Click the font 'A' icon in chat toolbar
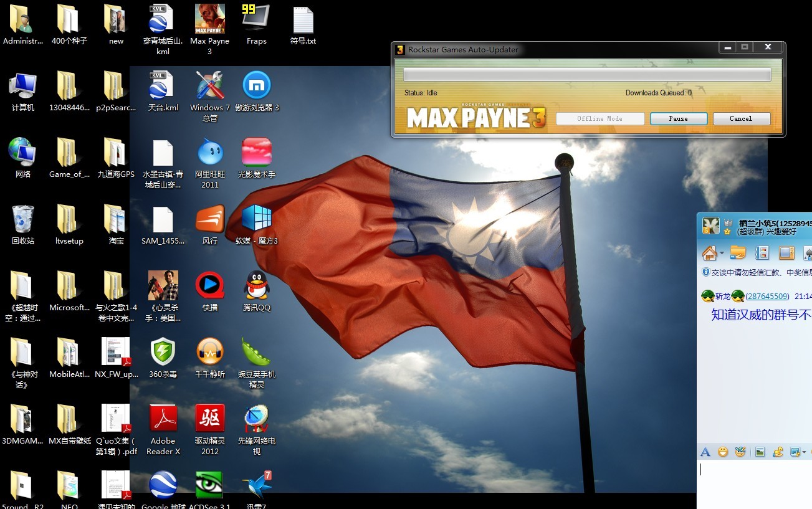812x509 pixels. click(705, 452)
